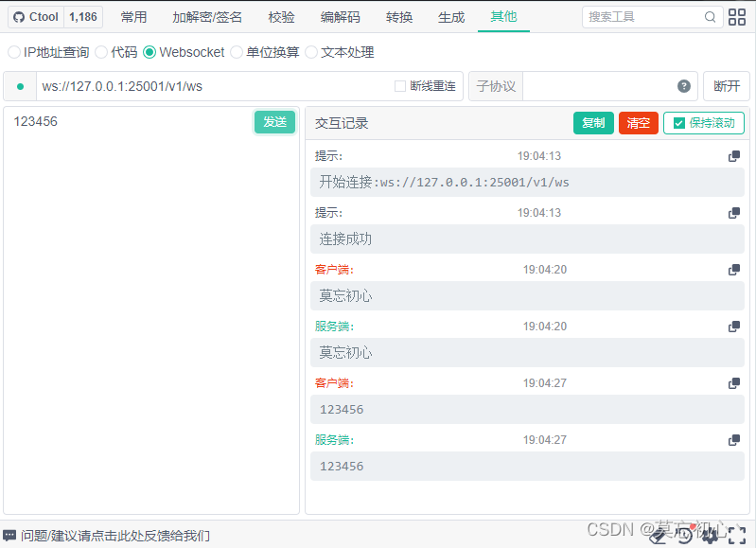756x548 pixels.
Task: Click the feedback chat bubble icon
Action: pyautogui.click(x=9, y=536)
